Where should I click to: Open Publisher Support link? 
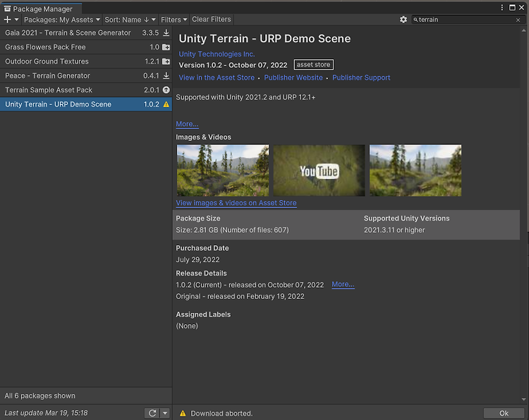pos(361,78)
